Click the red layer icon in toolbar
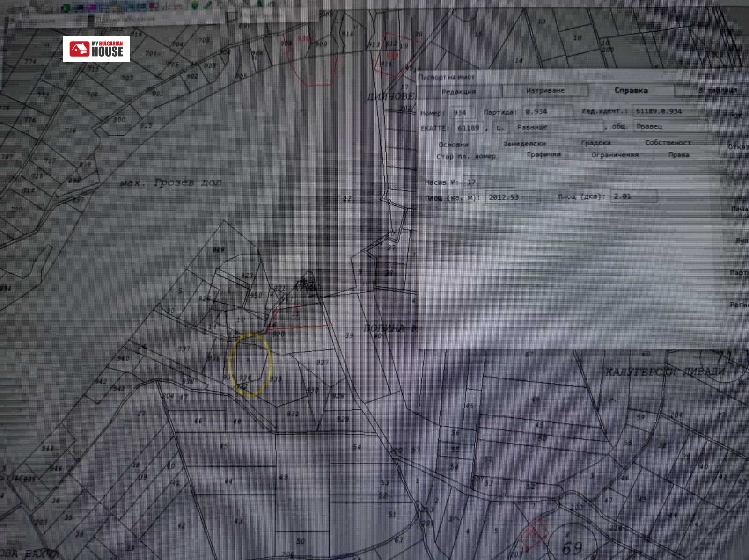 click(x=153, y=7)
